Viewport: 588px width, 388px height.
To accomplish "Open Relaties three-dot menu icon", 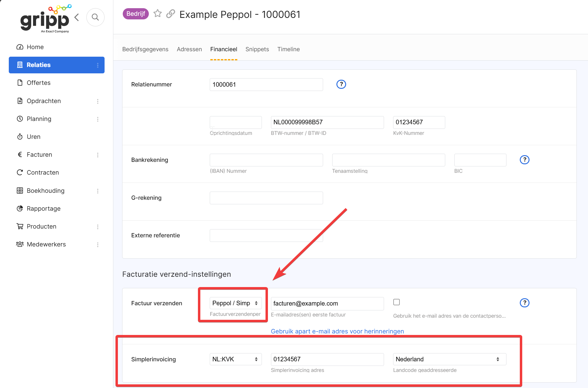I will 98,65.
